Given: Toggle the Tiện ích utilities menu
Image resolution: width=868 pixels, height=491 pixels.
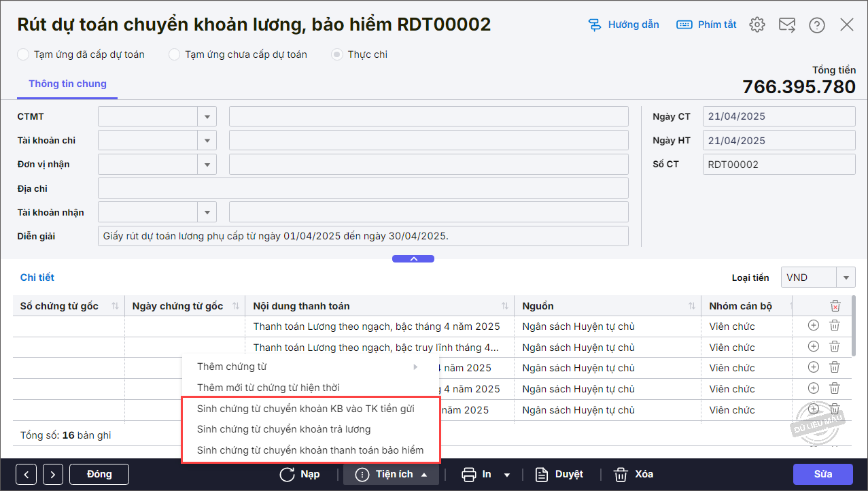Looking at the screenshot, I should click(x=391, y=474).
